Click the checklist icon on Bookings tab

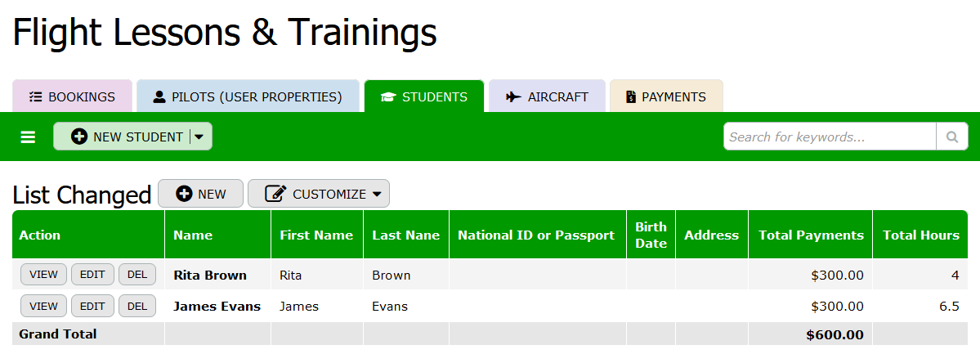coord(35,97)
